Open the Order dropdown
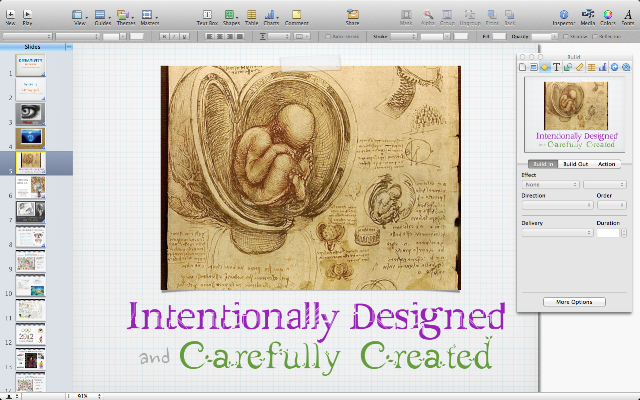640x400 pixels. tap(611, 205)
